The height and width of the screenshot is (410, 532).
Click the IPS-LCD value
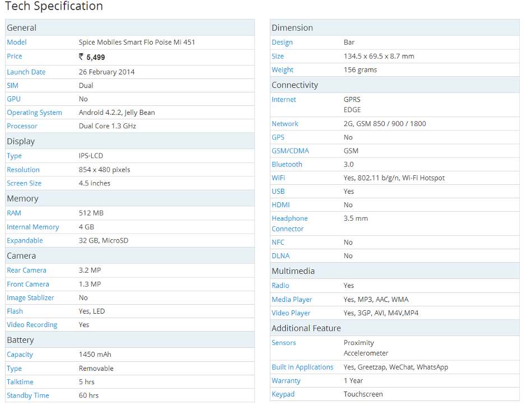point(91,156)
